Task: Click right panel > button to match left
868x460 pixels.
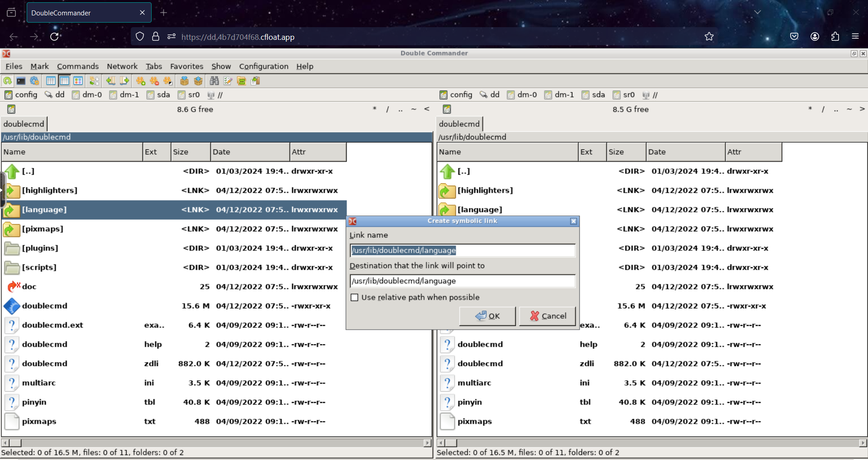Action: click(x=862, y=109)
